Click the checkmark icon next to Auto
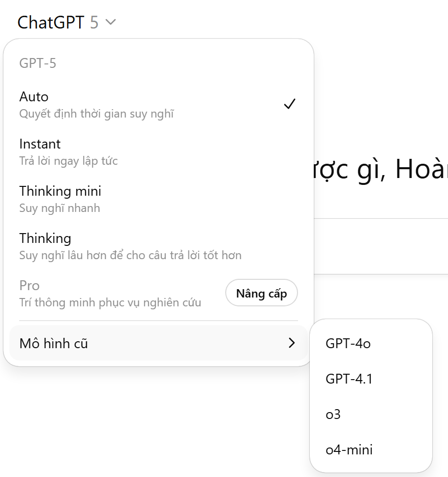The width and height of the screenshot is (448, 477). [x=290, y=104]
